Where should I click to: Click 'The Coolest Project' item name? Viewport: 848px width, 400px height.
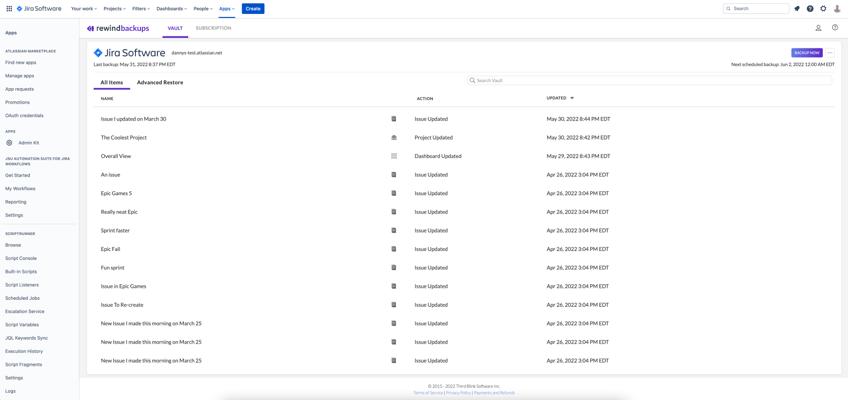tap(124, 137)
